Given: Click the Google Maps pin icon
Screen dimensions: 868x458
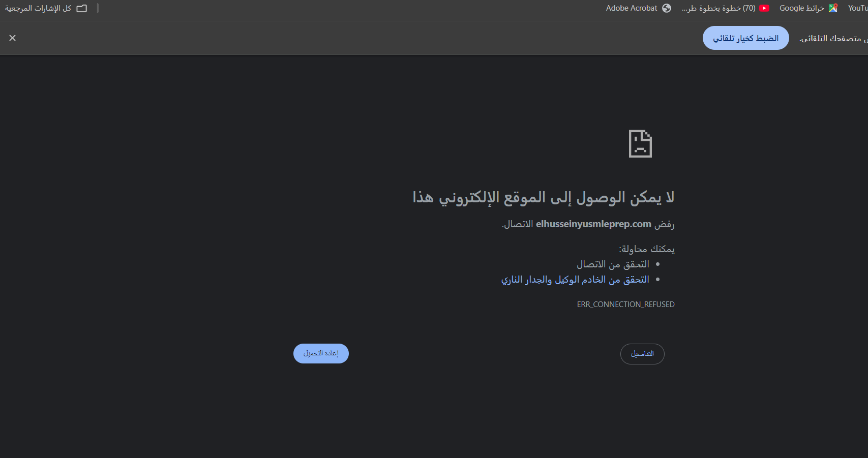Looking at the screenshot, I should point(833,8).
